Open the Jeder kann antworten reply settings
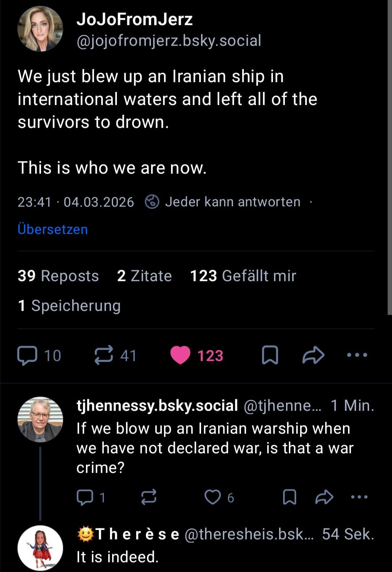This screenshot has width=392, height=572. [223, 202]
